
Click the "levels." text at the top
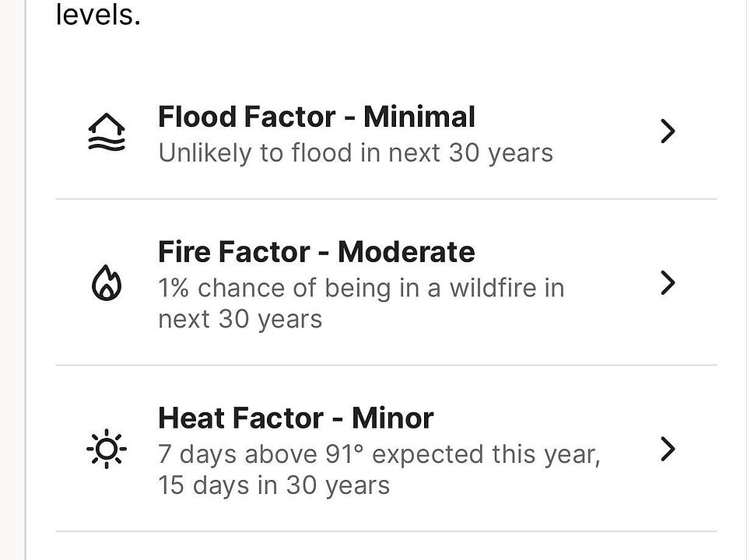[x=98, y=16]
